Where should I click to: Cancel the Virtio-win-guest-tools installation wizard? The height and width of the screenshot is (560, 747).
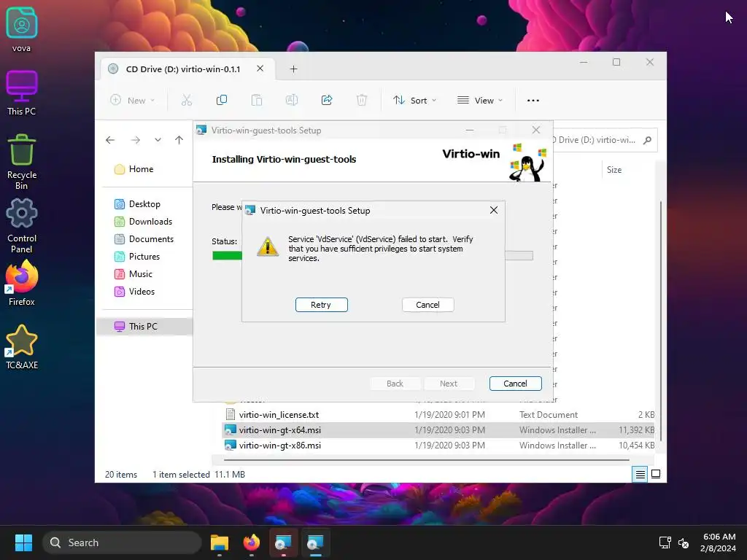515,384
